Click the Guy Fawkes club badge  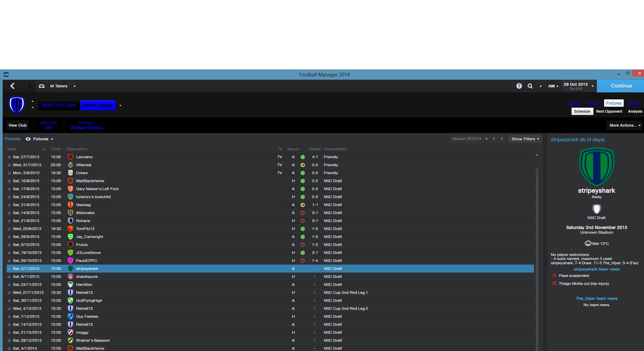tap(70, 316)
